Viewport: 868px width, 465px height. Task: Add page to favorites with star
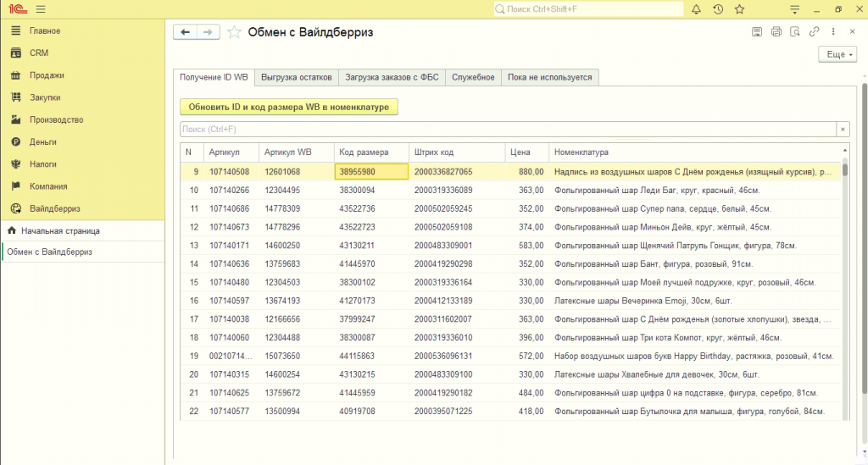[234, 32]
